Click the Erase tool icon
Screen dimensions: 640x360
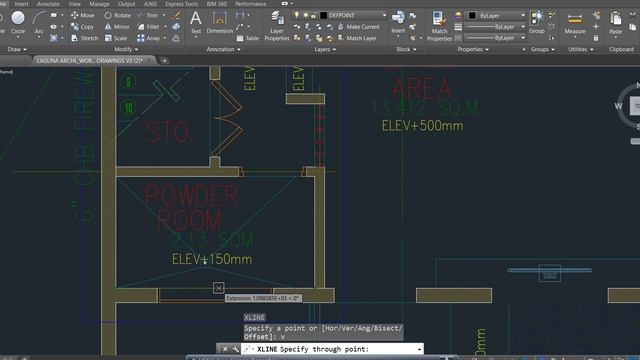click(x=176, y=16)
